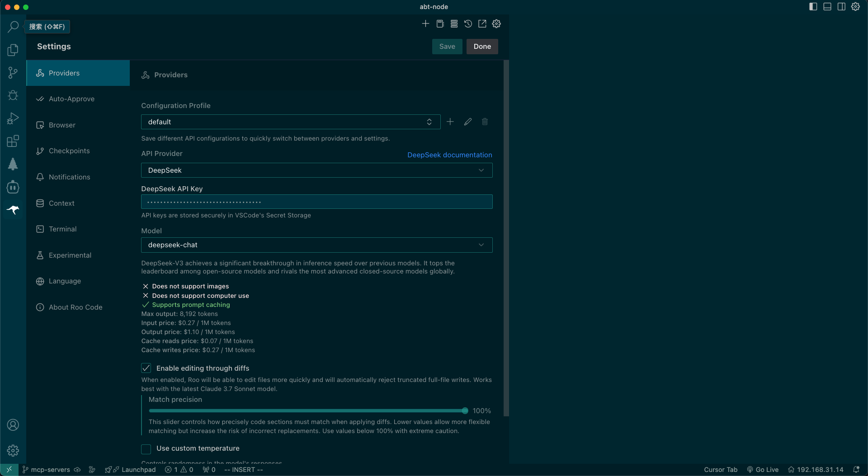Delete the configuration profile with the trash icon

click(x=485, y=122)
